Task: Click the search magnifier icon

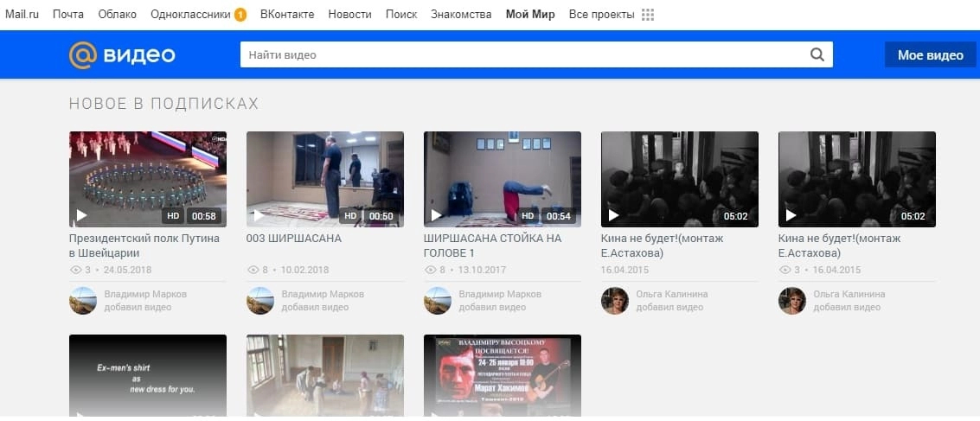Action: 817,54
